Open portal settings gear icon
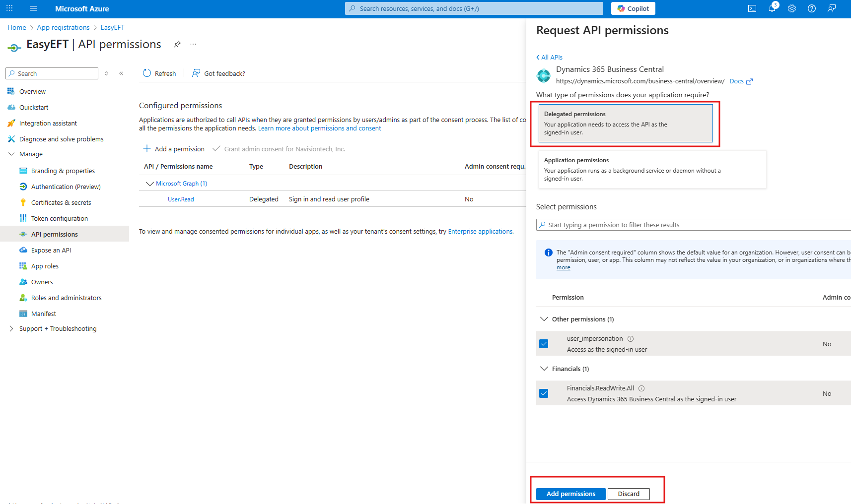This screenshot has height=504, width=851. point(792,8)
